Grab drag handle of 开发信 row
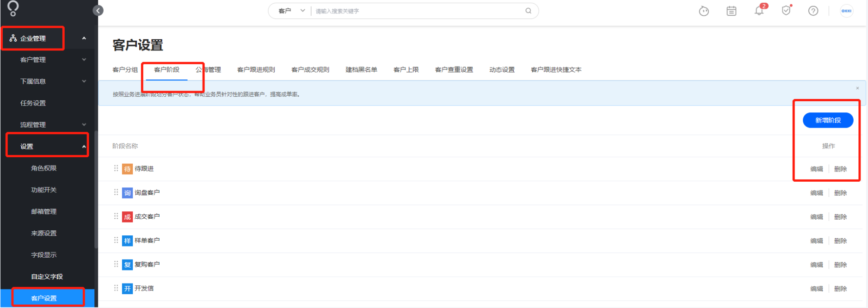The image size is (868, 308). [x=116, y=288]
